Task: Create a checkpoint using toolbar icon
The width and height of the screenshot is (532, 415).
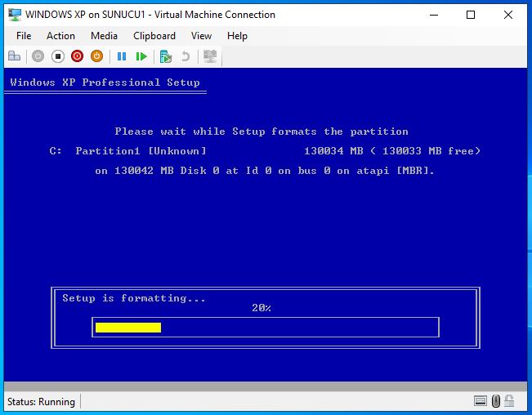Action: click(x=166, y=56)
